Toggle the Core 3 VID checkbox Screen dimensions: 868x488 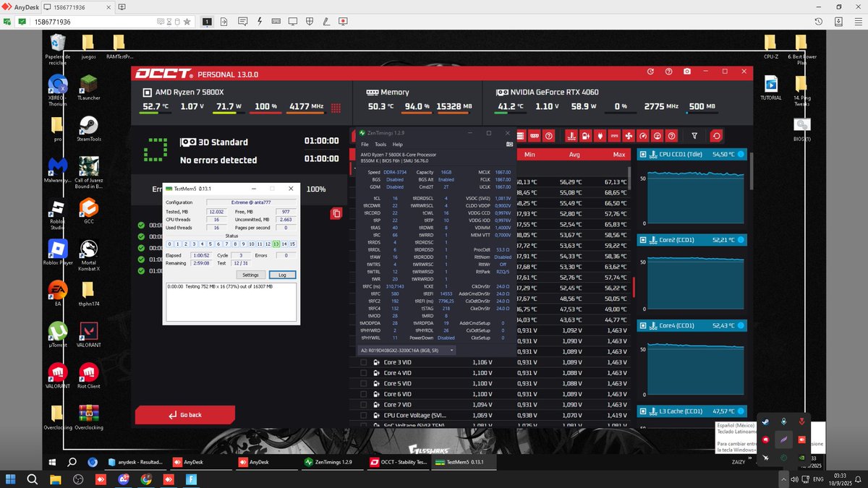click(x=364, y=362)
